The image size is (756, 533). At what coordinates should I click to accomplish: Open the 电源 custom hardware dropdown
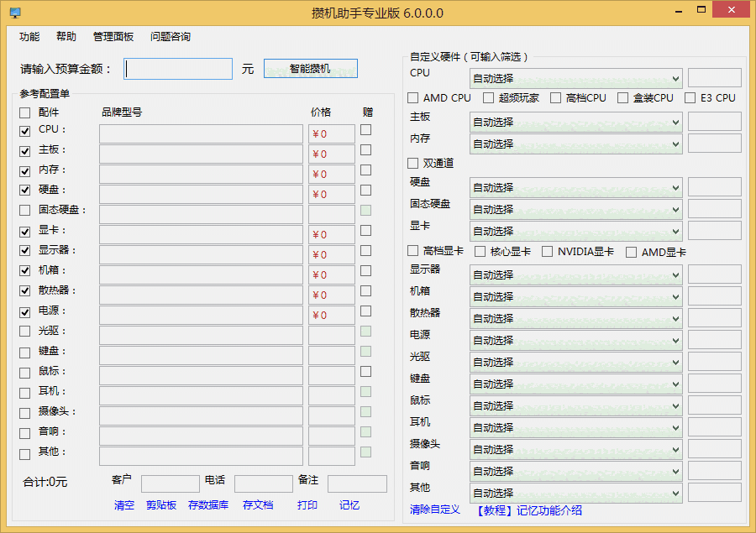(675, 341)
